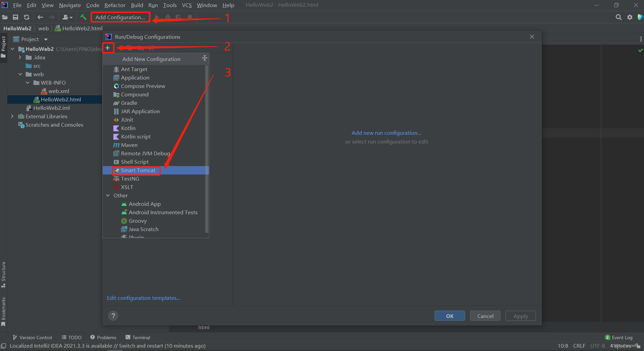Open the line separator CRLF selector
The image size is (644, 351).
[x=579, y=346]
